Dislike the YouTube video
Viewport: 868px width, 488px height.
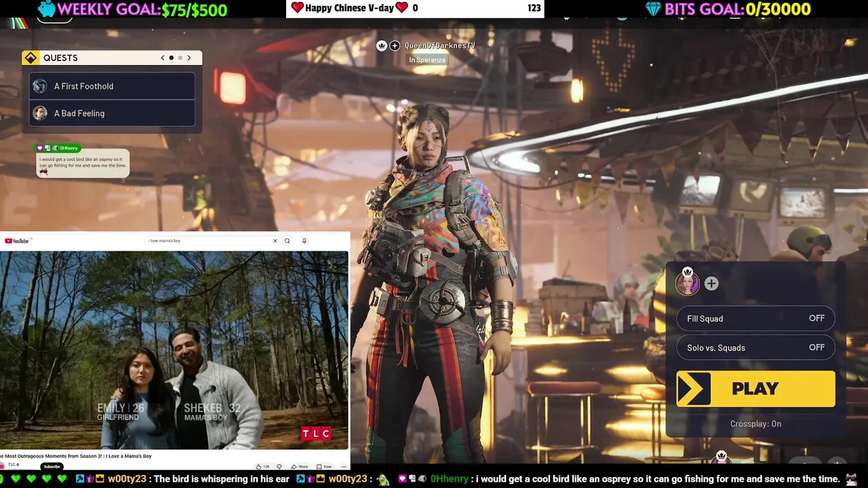click(x=279, y=466)
